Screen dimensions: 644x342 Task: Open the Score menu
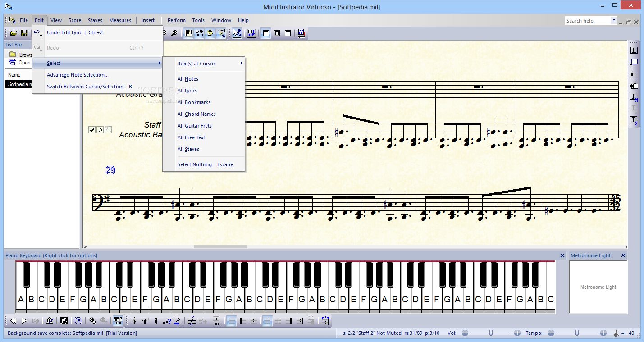click(x=75, y=20)
